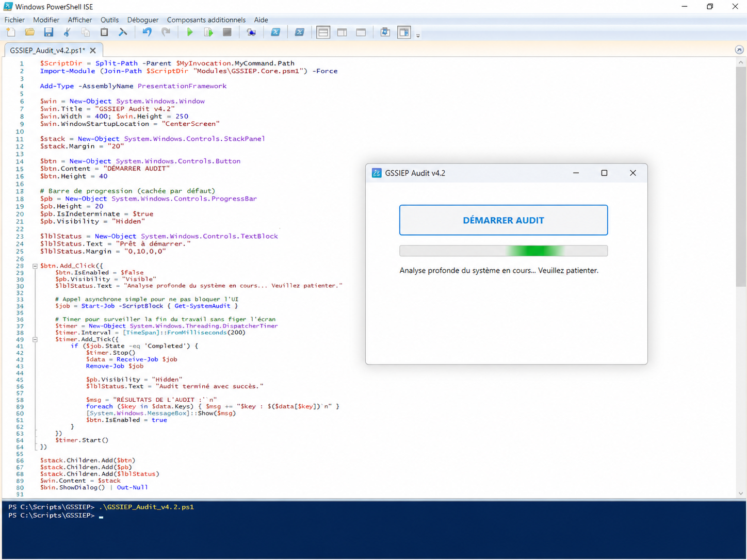Image resolution: width=747 pixels, height=560 pixels.
Task: Stop operation square icon
Action: click(x=227, y=32)
